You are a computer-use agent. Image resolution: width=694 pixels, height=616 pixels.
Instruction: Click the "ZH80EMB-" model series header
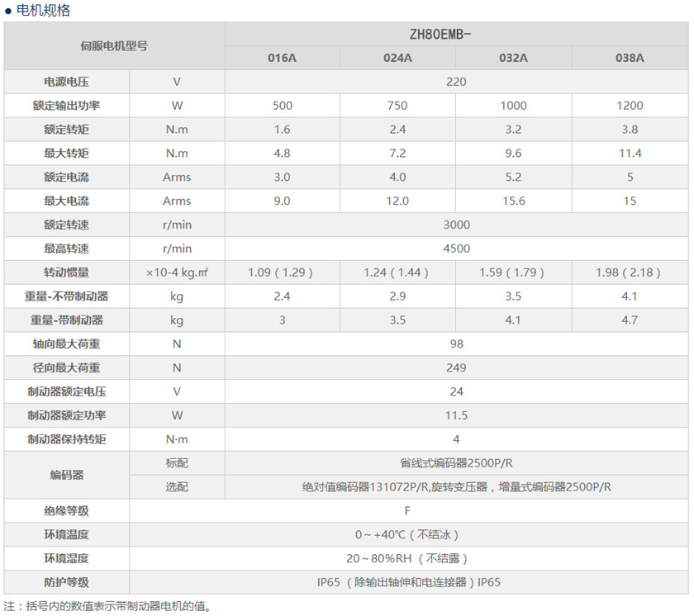pos(456,35)
